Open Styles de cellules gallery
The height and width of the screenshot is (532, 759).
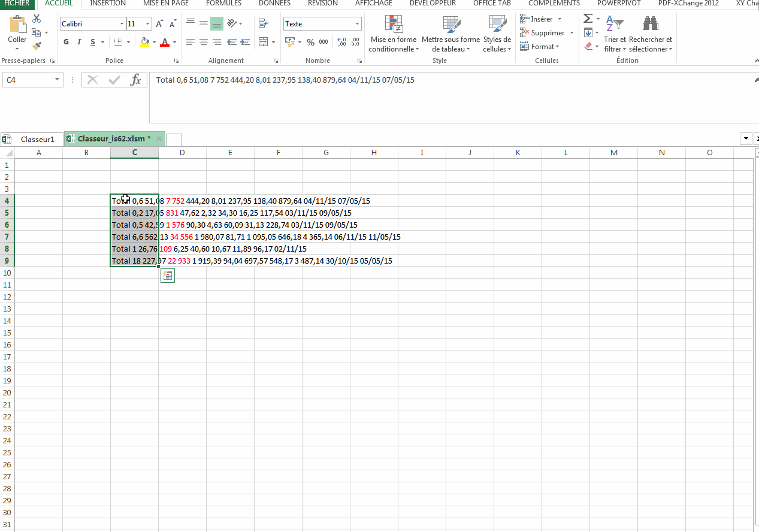pyautogui.click(x=497, y=34)
